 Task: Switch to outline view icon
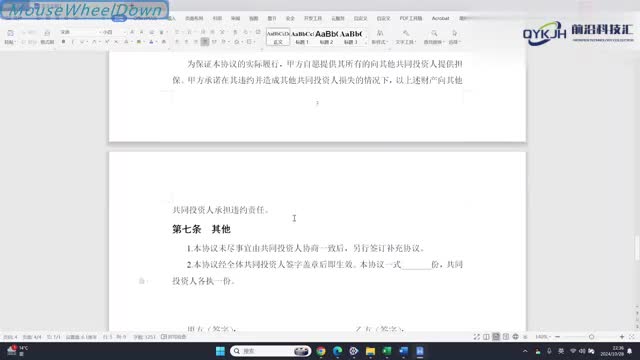point(506,337)
